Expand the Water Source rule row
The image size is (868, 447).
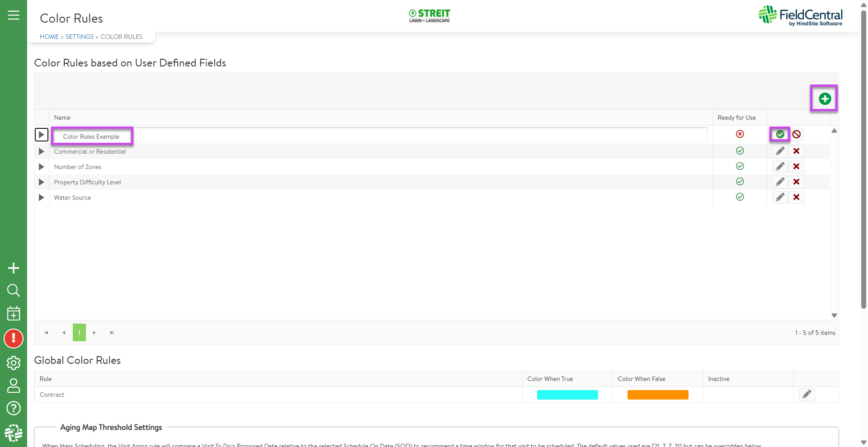click(x=41, y=198)
